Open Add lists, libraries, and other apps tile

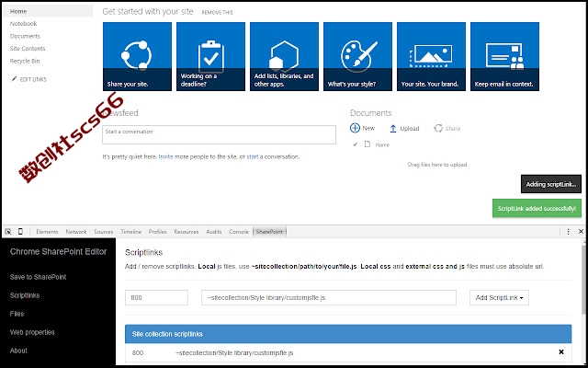284,56
